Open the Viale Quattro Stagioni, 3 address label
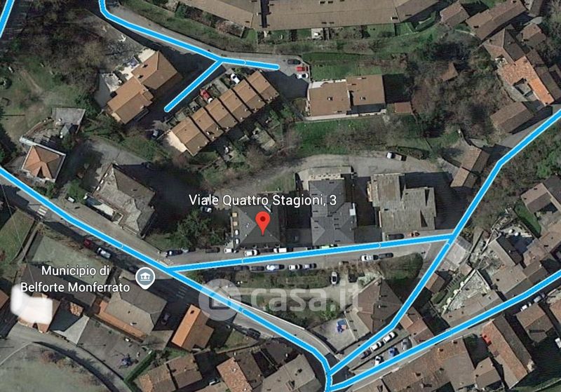Screen dimensions: 561x392 tap(262, 201)
